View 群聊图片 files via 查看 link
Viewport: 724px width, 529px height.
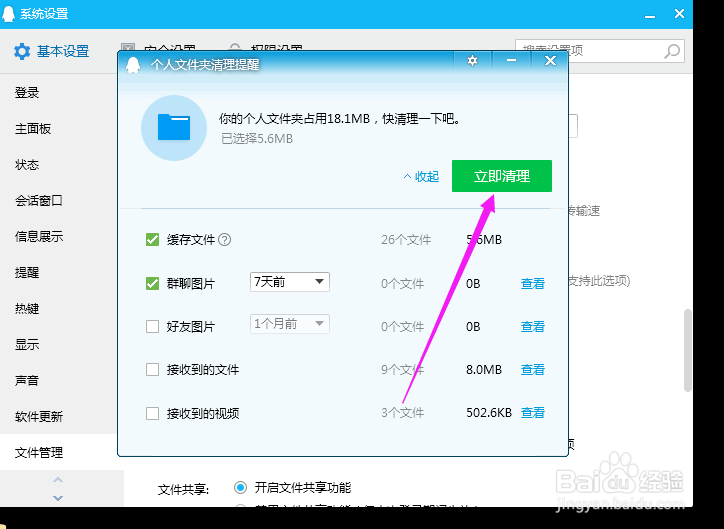(x=533, y=283)
